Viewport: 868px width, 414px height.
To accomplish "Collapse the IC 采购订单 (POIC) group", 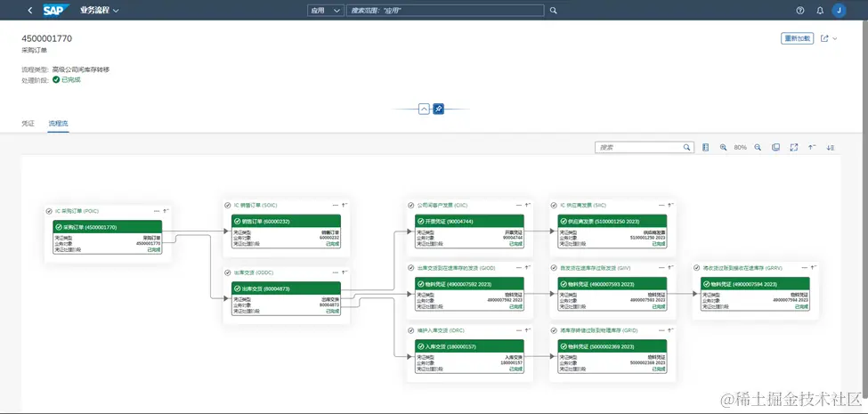I will tap(166, 211).
